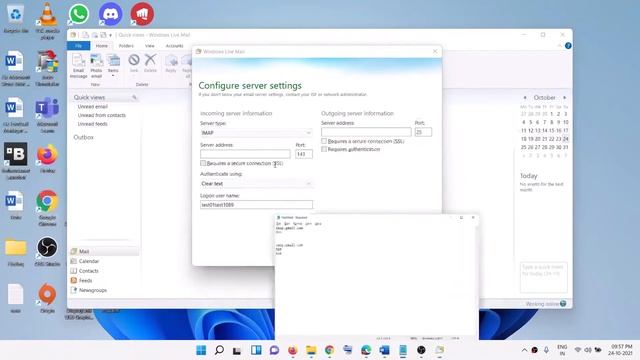
Task: Click Windows Start button in taskbar
Action: (x=201, y=350)
